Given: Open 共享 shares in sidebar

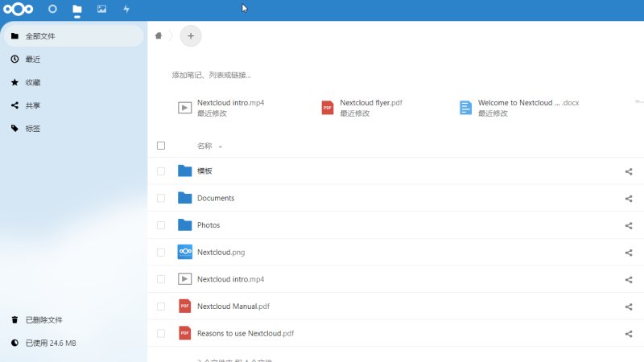Looking at the screenshot, I should pyautogui.click(x=74, y=105).
